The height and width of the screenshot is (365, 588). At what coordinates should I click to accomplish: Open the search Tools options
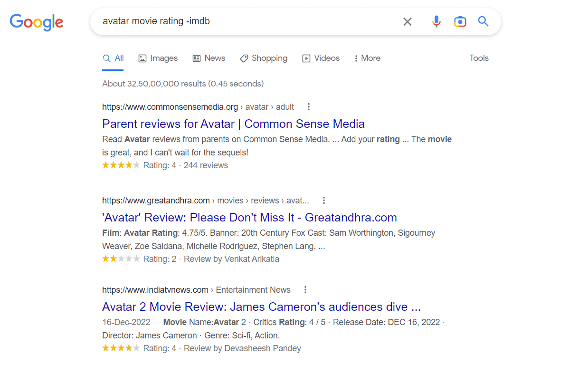point(479,58)
